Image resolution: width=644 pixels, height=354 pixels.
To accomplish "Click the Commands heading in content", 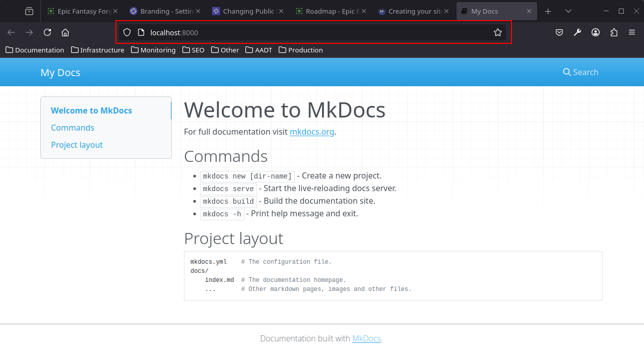I will point(226,156).
